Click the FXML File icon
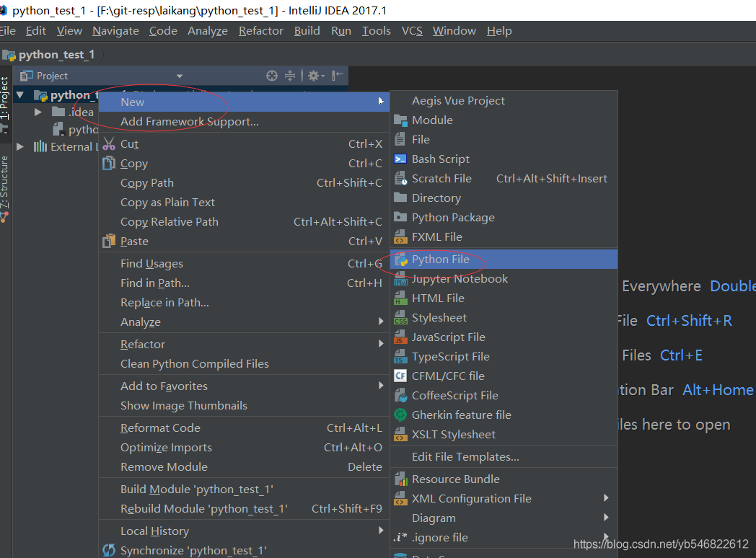Viewport: 756px width, 558px height. [400, 237]
